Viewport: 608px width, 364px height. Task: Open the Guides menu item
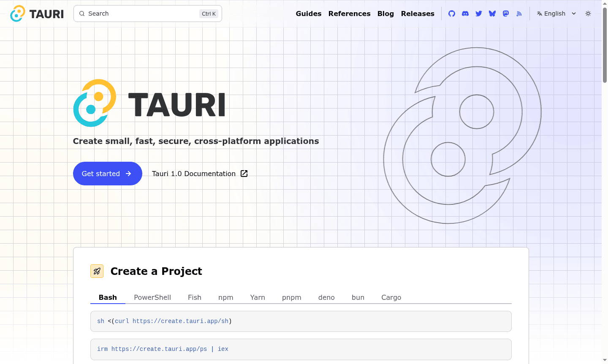(308, 13)
